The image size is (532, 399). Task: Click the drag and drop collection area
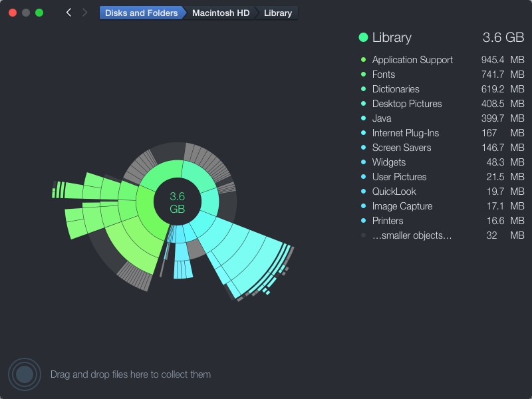coord(130,374)
